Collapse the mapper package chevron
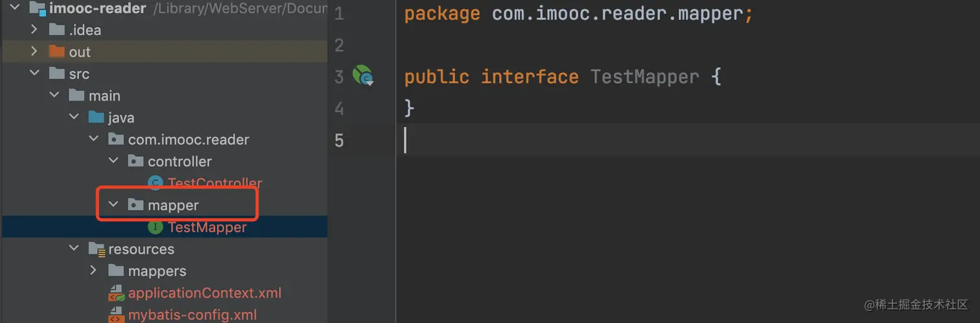This screenshot has height=323, width=980. [113, 205]
